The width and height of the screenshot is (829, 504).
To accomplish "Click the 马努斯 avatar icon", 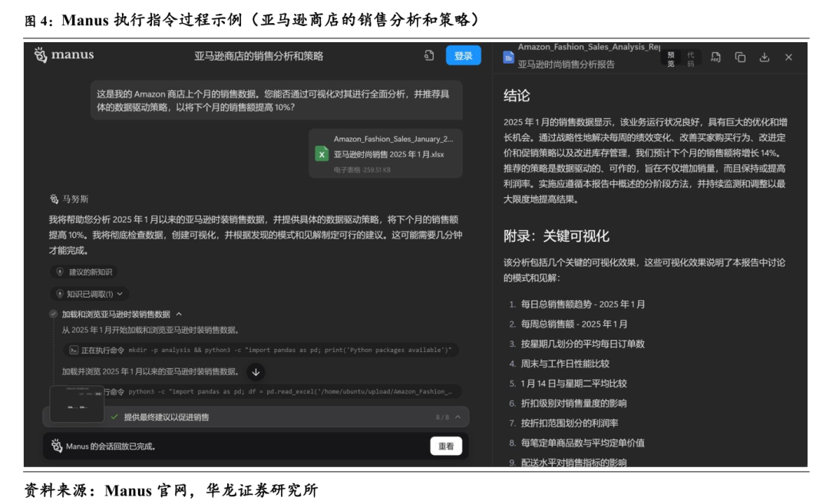I will [54, 199].
